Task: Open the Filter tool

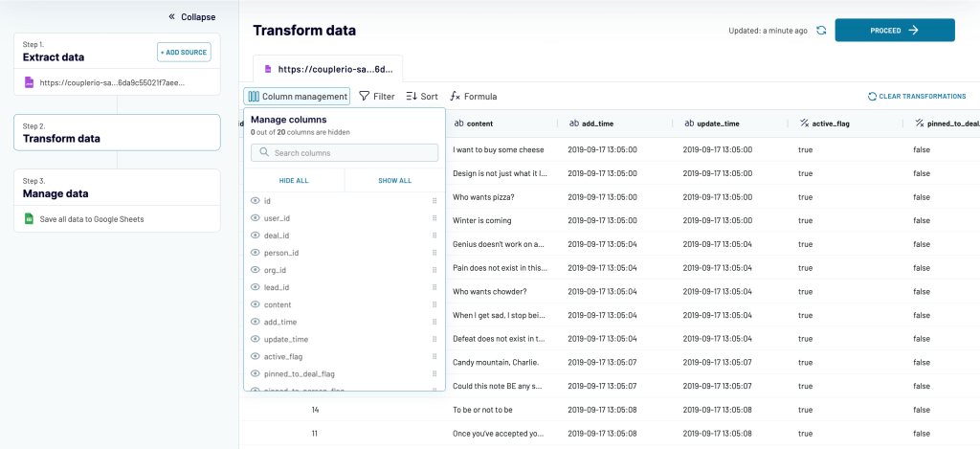Action: click(x=377, y=97)
